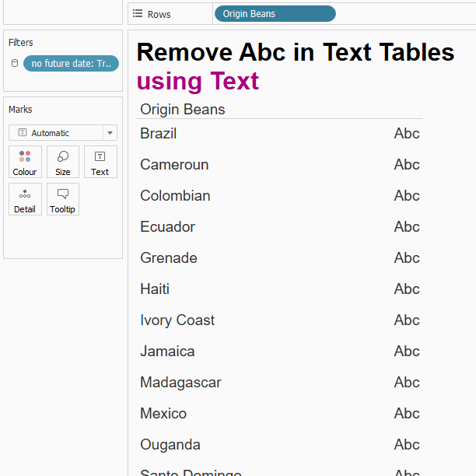Click the Abc mark in Ecuador row
Viewport: 476px width, 476px height.
[407, 227]
